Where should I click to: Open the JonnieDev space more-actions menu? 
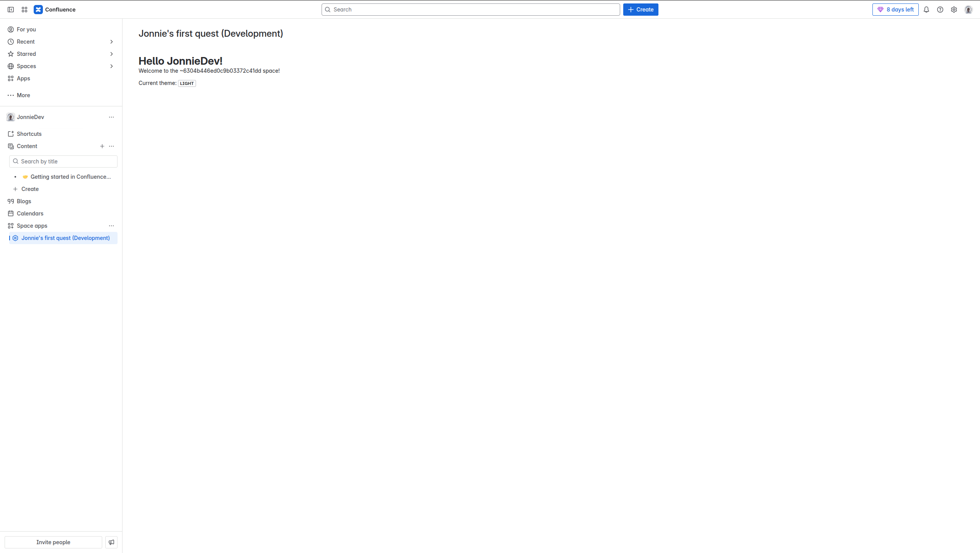(111, 117)
